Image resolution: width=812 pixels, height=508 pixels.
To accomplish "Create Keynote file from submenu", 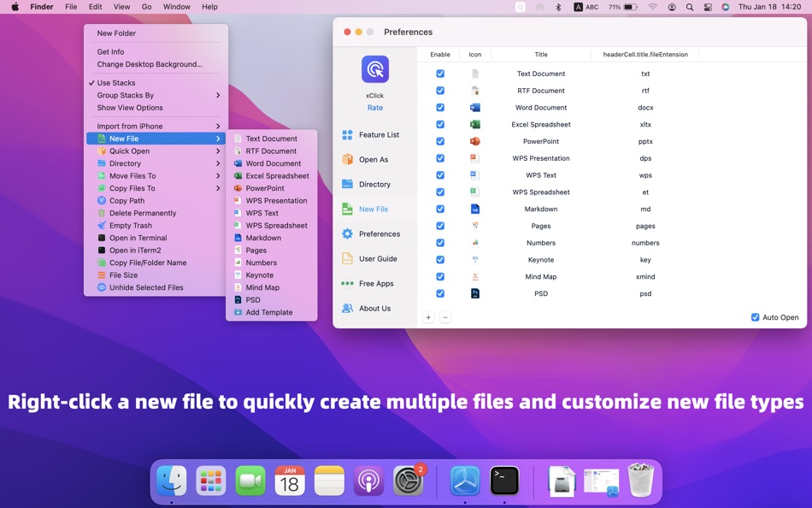I will coord(271,275).
